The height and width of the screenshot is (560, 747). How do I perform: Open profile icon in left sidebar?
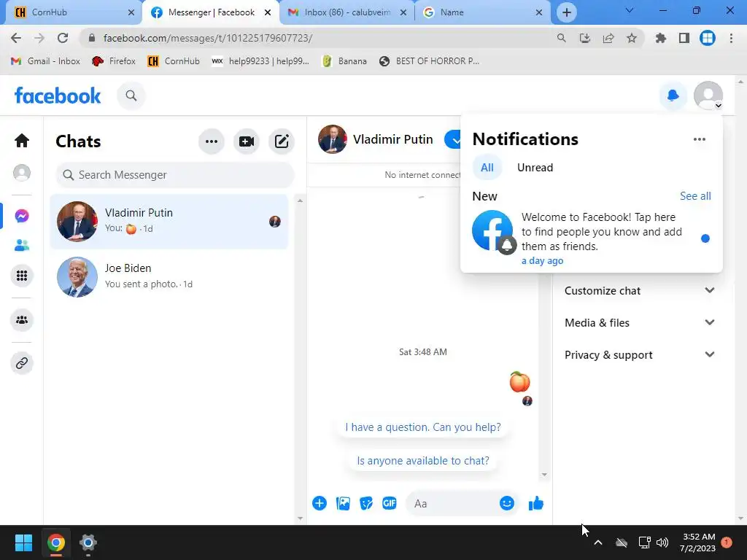tap(22, 173)
